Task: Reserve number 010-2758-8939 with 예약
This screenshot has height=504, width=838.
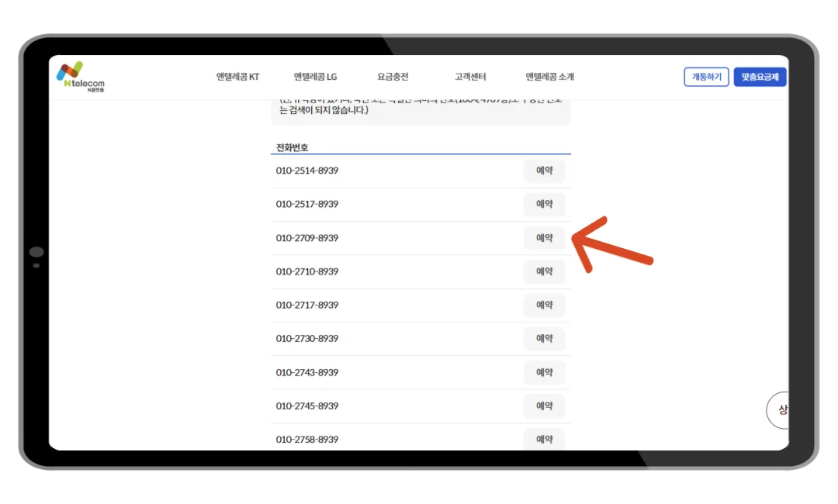Action: (x=544, y=440)
